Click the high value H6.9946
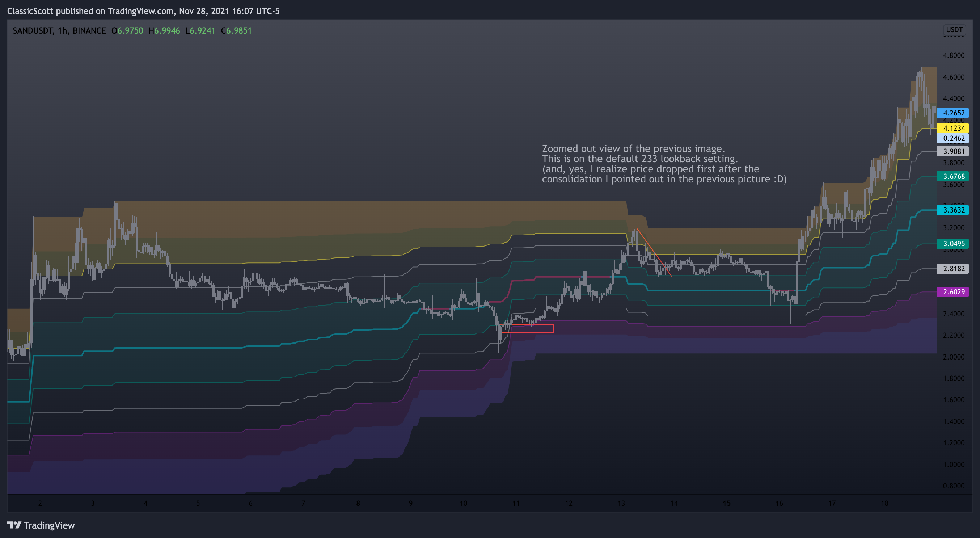Image resolution: width=980 pixels, height=538 pixels. pyautogui.click(x=164, y=30)
